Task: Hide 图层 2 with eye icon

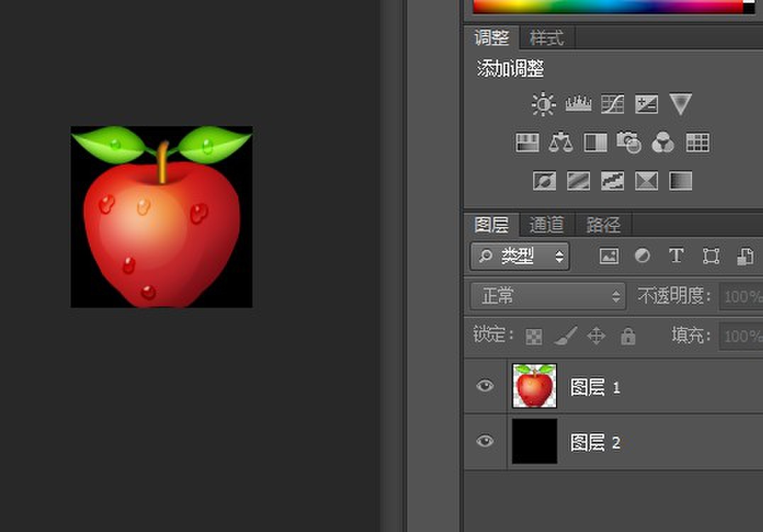Action: (x=484, y=441)
